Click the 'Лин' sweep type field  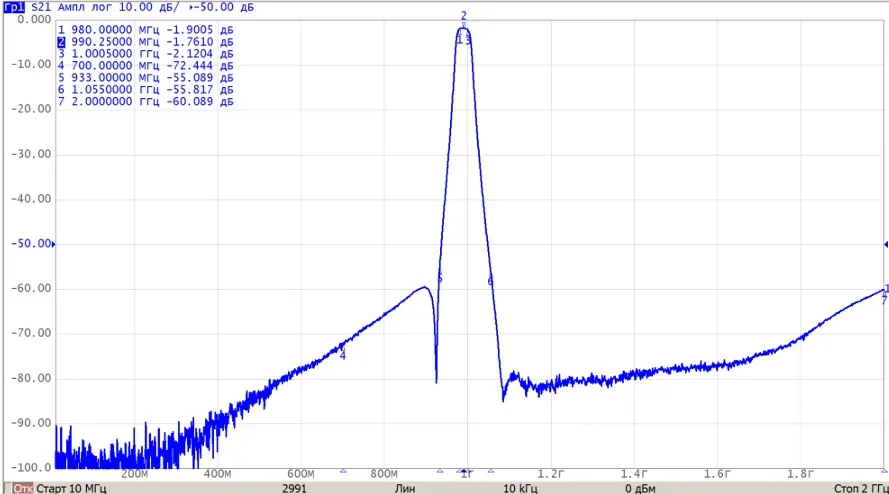[x=405, y=488]
